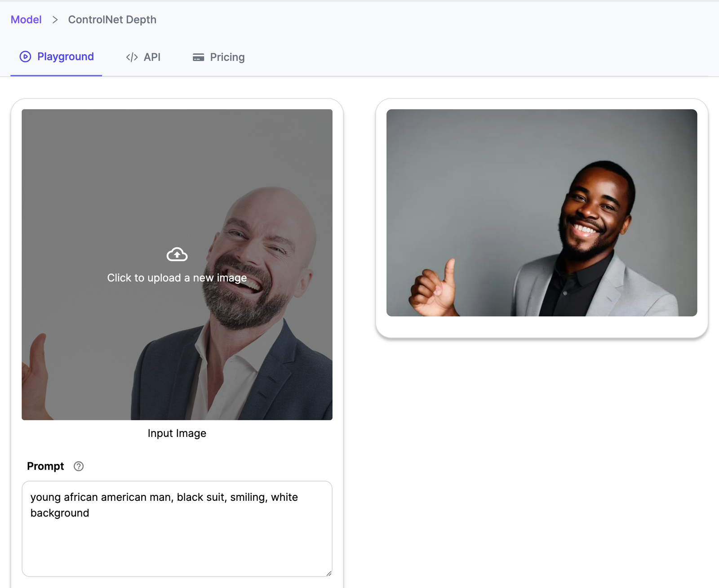The image size is (719, 588).
Task: Click the input image upload area
Action: 177,342
